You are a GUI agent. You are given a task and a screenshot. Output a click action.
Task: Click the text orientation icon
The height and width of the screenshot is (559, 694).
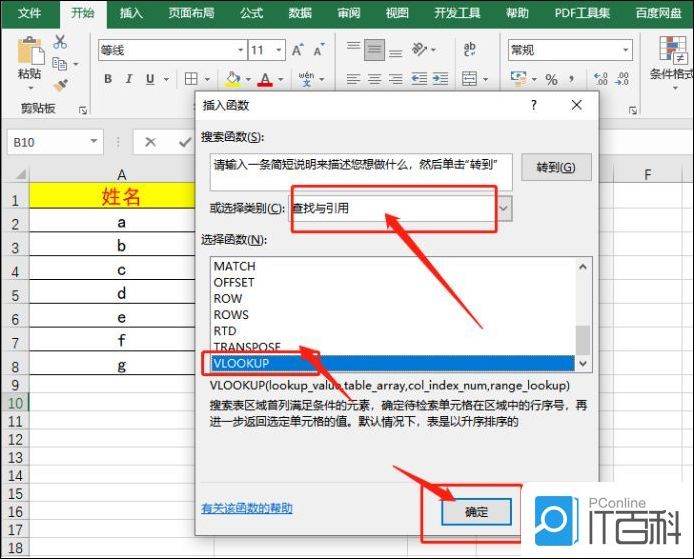420,49
